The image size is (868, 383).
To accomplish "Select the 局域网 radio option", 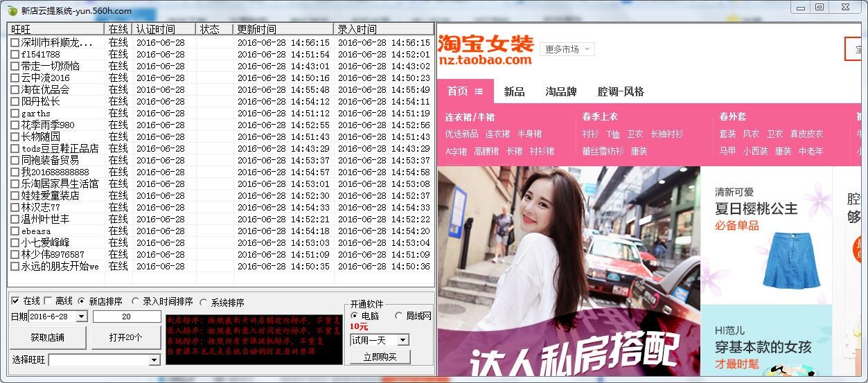I will click(x=398, y=316).
